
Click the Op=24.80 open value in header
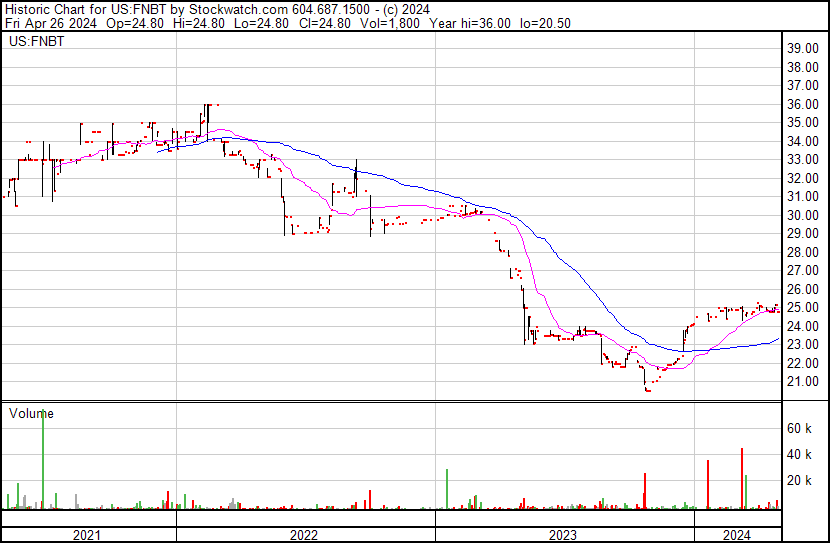point(135,23)
